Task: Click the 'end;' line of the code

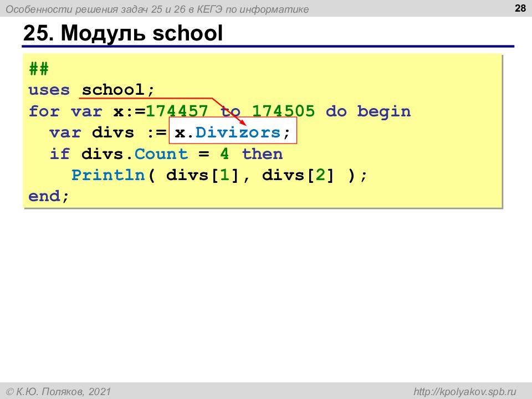Action: pyautogui.click(x=49, y=196)
